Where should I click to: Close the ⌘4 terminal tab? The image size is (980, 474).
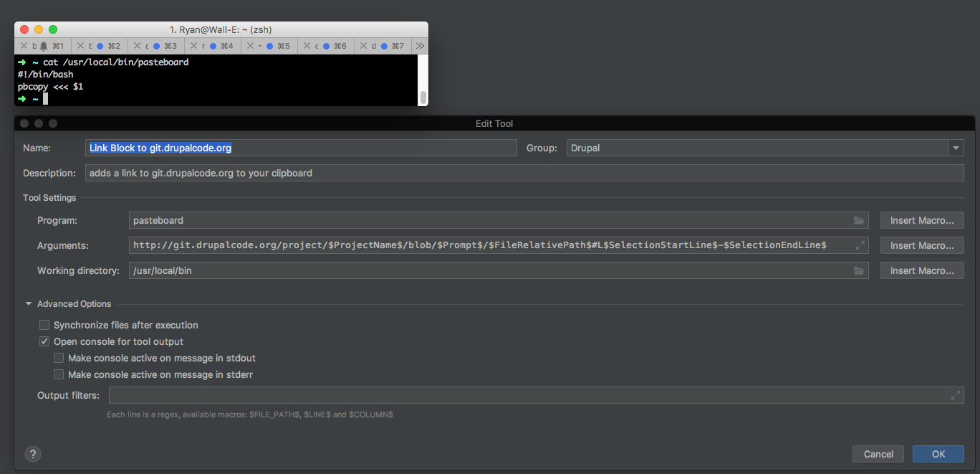(x=194, y=46)
